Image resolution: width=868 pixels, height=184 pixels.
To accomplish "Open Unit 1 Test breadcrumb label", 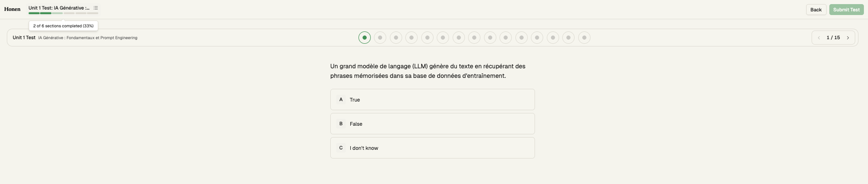I will click(x=24, y=38).
